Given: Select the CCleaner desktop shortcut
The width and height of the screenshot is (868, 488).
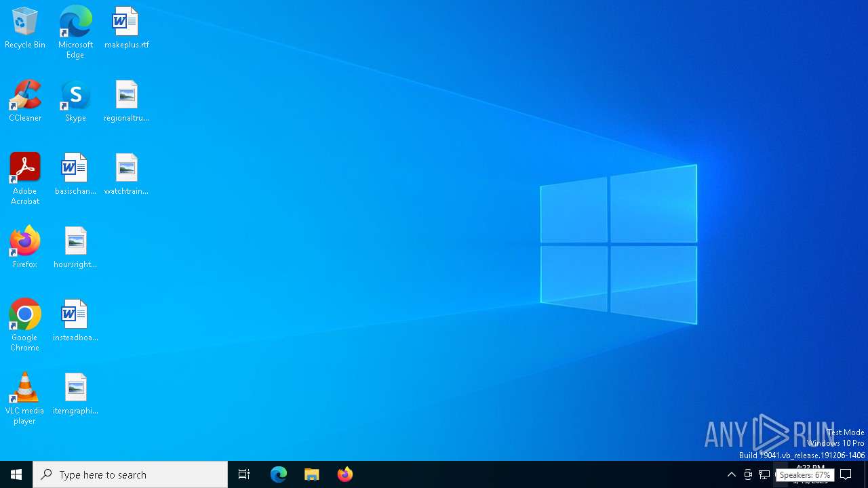Looking at the screenshot, I should (x=25, y=102).
